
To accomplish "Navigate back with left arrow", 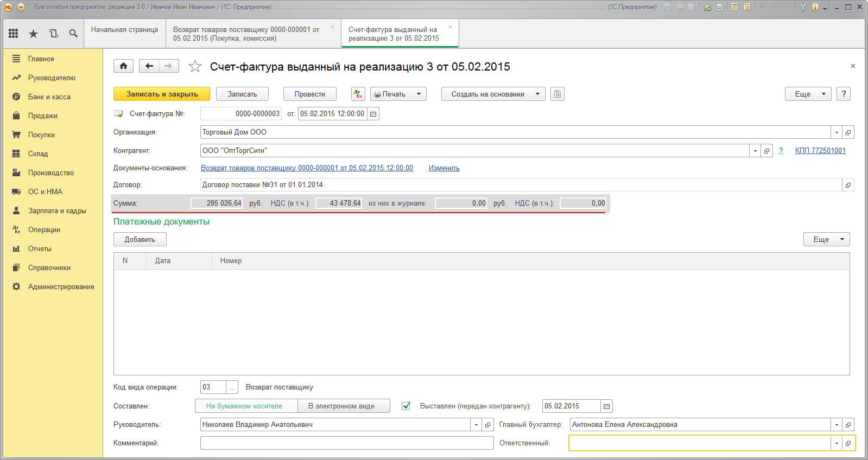I will point(149,66).
